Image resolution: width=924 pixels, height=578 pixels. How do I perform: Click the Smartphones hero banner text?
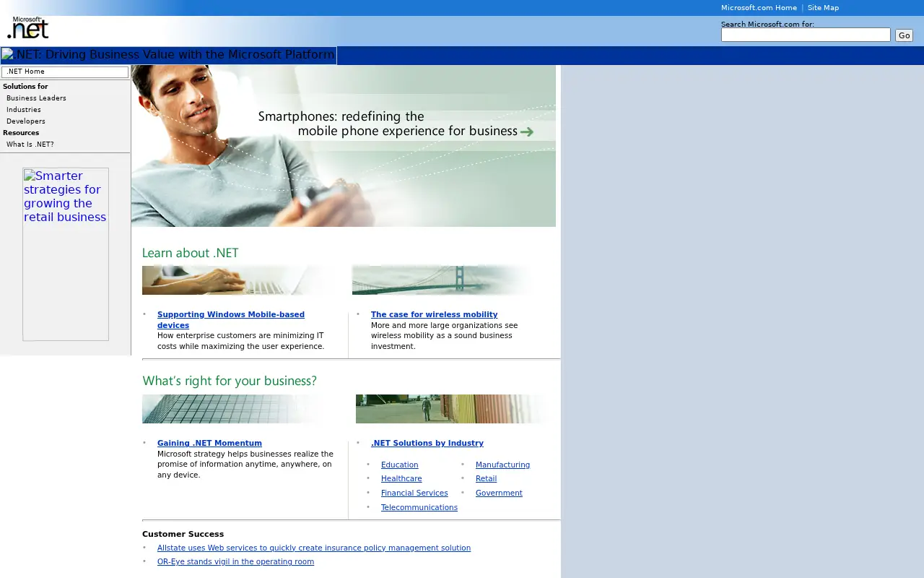pos(388,124)
